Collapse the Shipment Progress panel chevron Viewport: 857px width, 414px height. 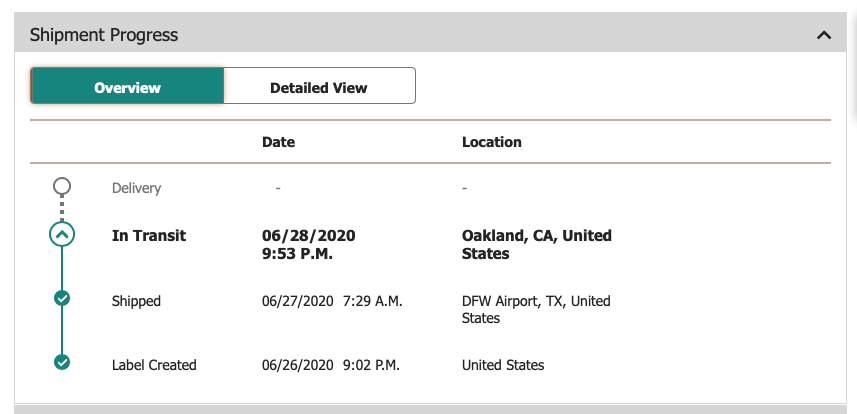tap(824, 35)
